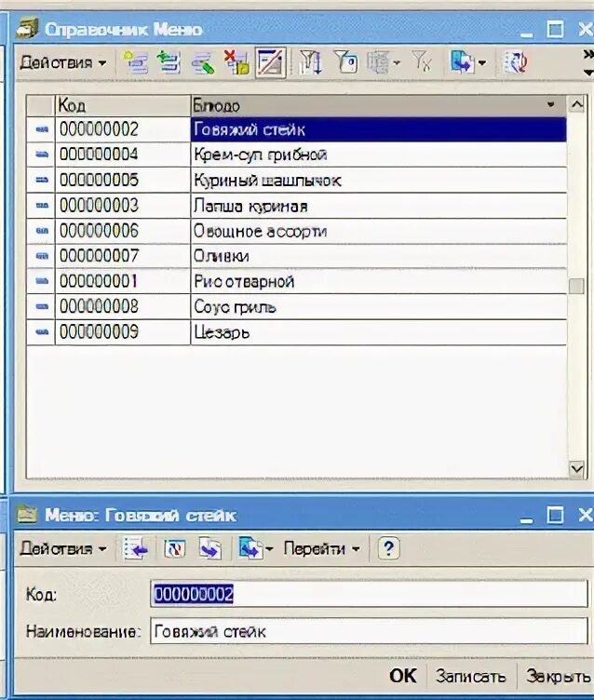Viewport: 594px width, 700px height.
Task: Click the row icon beside code 000000009
Action: [x=42, y=331]
